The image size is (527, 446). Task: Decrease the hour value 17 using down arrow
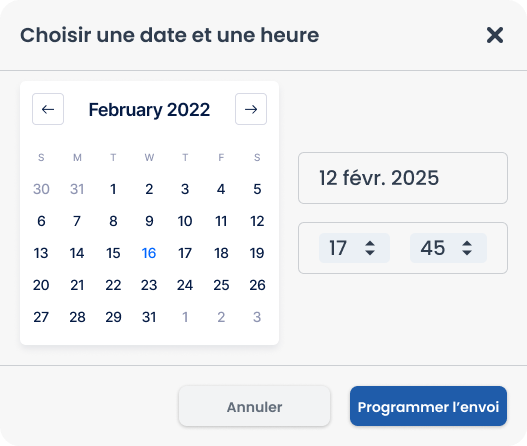click(x=370, y=252)
